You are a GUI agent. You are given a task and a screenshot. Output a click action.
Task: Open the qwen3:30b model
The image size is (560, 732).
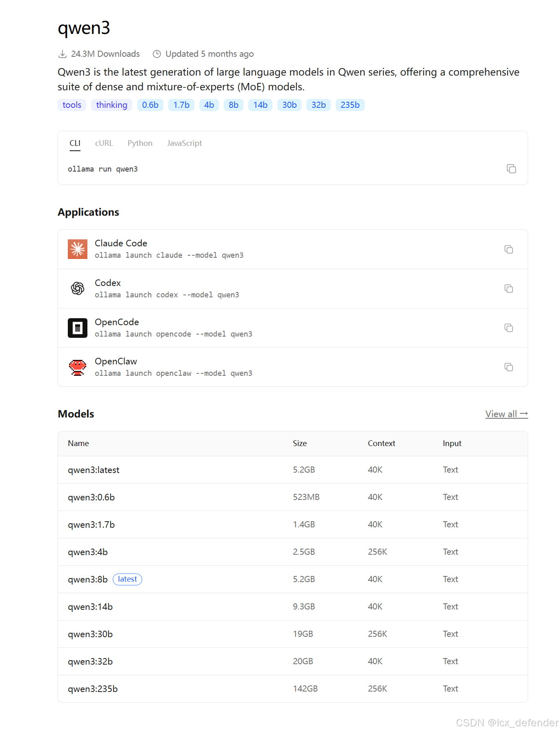(x=90, y=634)
